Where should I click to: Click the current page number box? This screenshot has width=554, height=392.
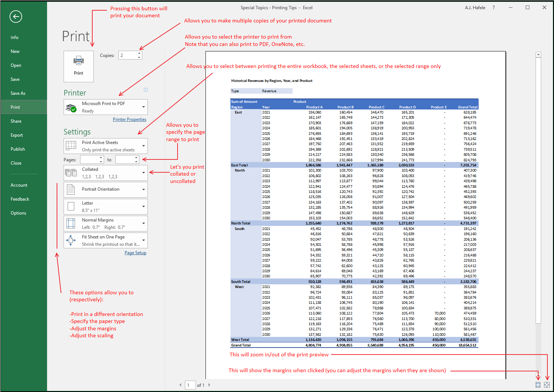(x=190, y=385)
